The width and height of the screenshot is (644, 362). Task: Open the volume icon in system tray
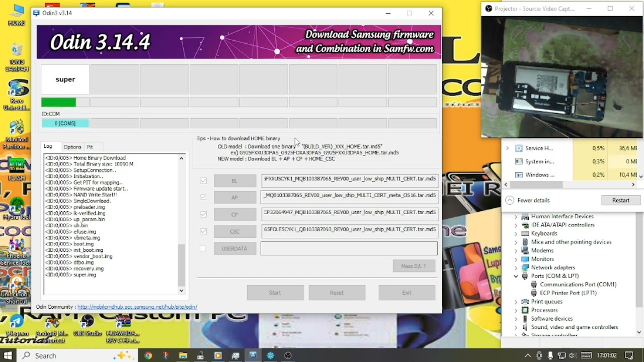coord(573,355)
